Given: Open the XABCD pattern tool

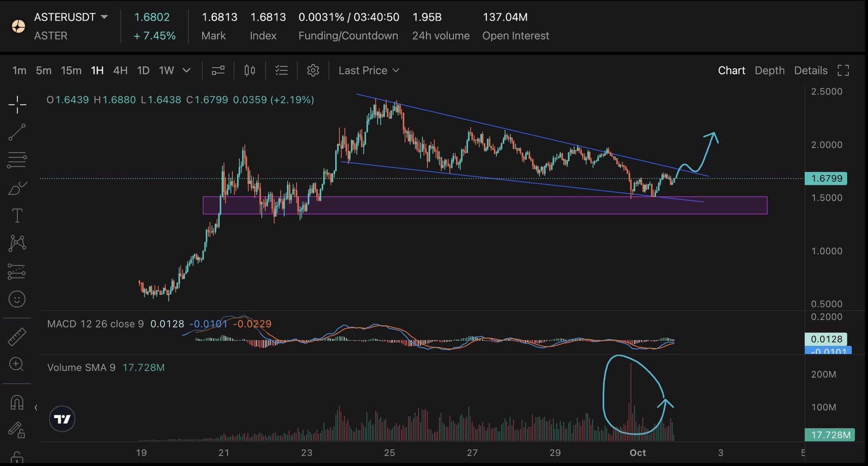Looking at the screenshot, I should pyautogui.click(x=17, y=243).
